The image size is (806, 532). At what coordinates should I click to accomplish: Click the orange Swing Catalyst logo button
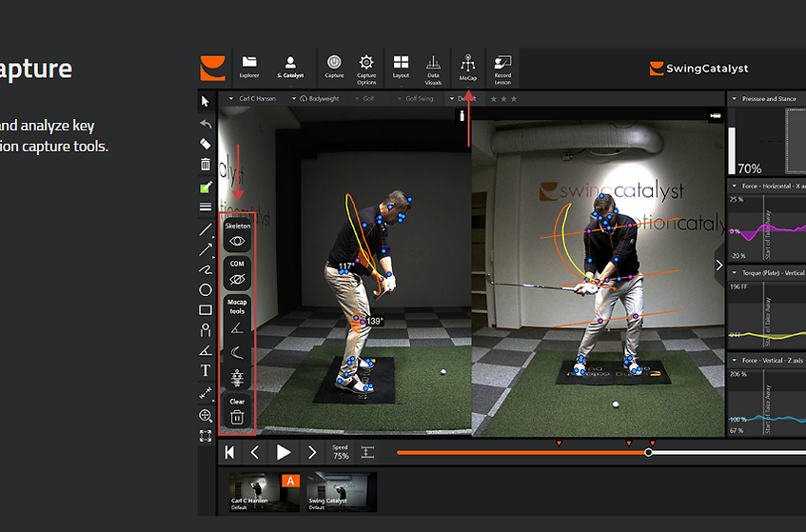coord(213,68)
